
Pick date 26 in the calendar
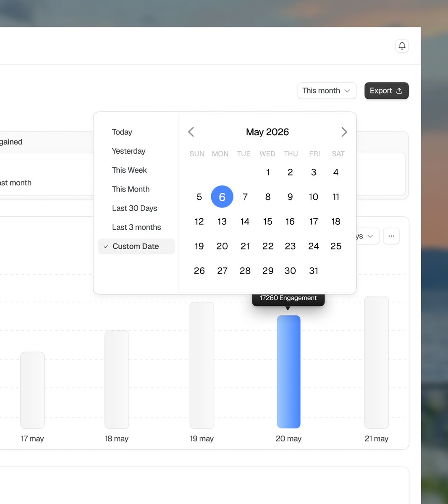tap(199, 271)
